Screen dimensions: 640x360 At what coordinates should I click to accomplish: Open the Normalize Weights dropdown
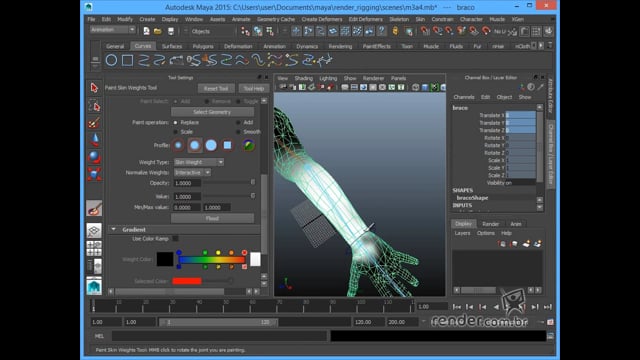[x=192, y=173]
